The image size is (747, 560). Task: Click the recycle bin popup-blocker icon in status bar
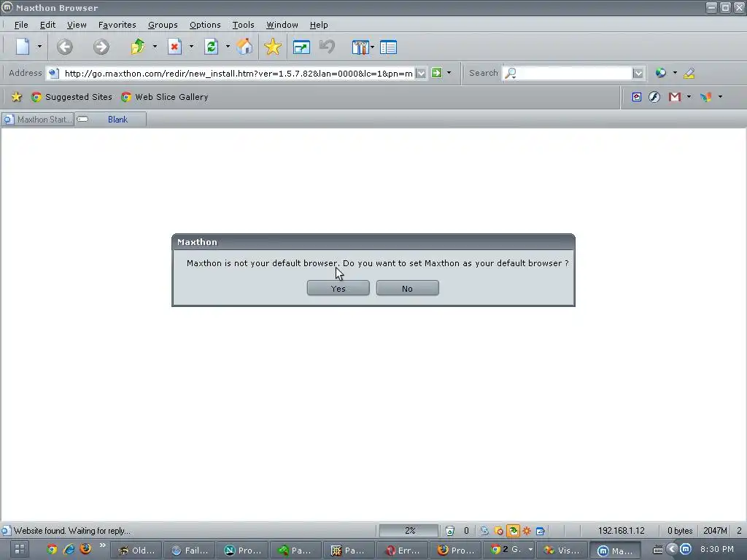pyautogui.click(x=449, y=531)
